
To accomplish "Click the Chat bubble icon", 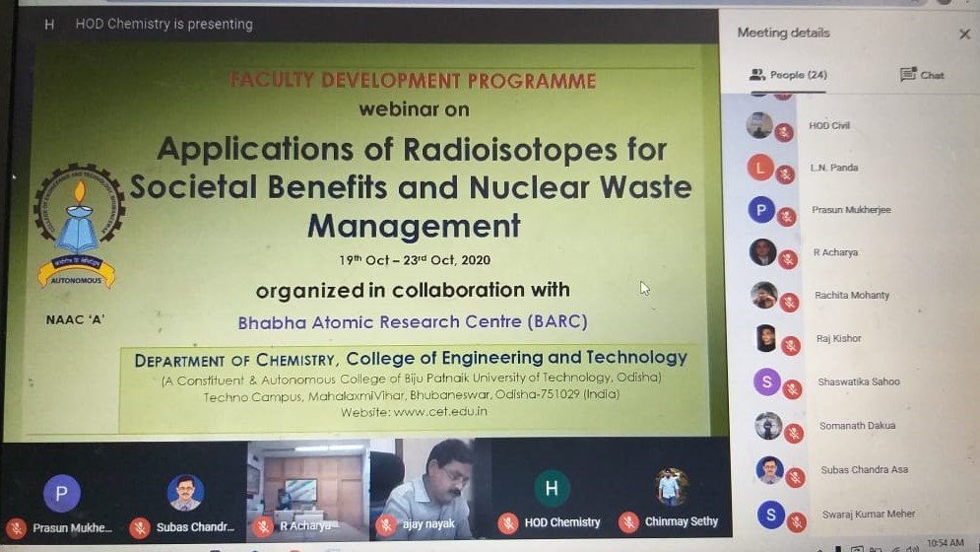I will [x=908, y=75].
